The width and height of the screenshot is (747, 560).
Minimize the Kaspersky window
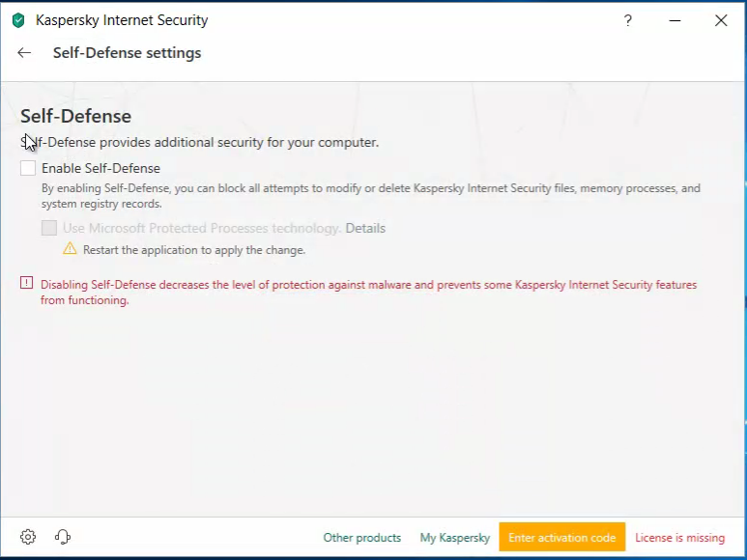pyautogui.click(x=675, y=20)
